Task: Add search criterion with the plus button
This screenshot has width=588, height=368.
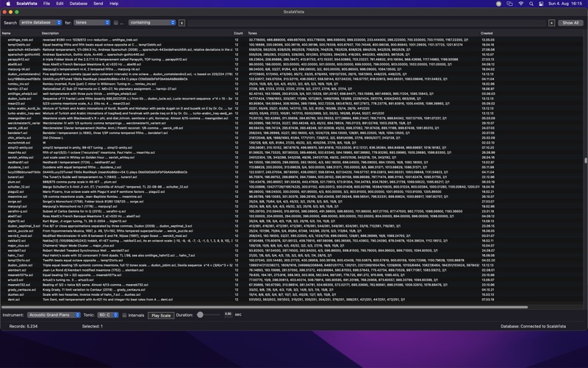Action: coord(551,23)
